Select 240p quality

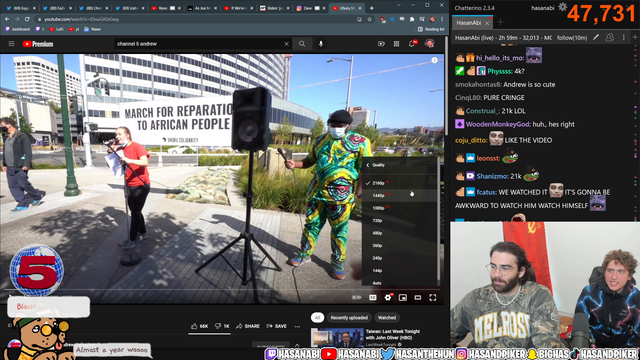click(400, 258)
